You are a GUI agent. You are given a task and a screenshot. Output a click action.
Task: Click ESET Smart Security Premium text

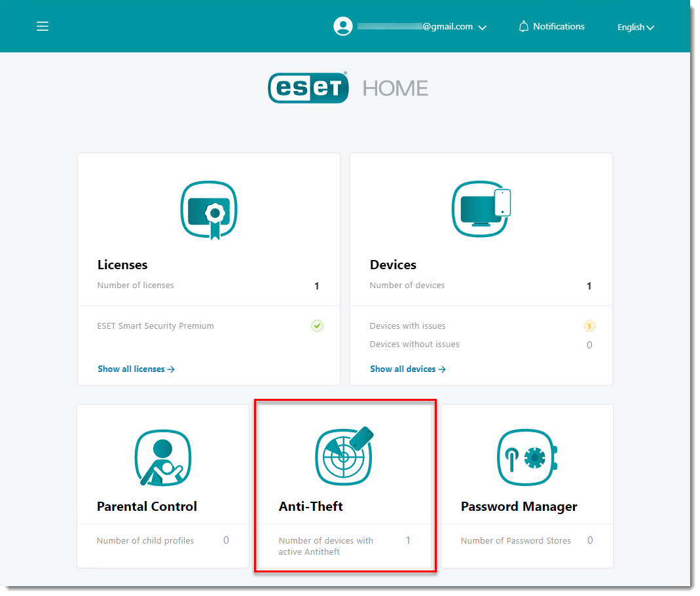[155, 326]
